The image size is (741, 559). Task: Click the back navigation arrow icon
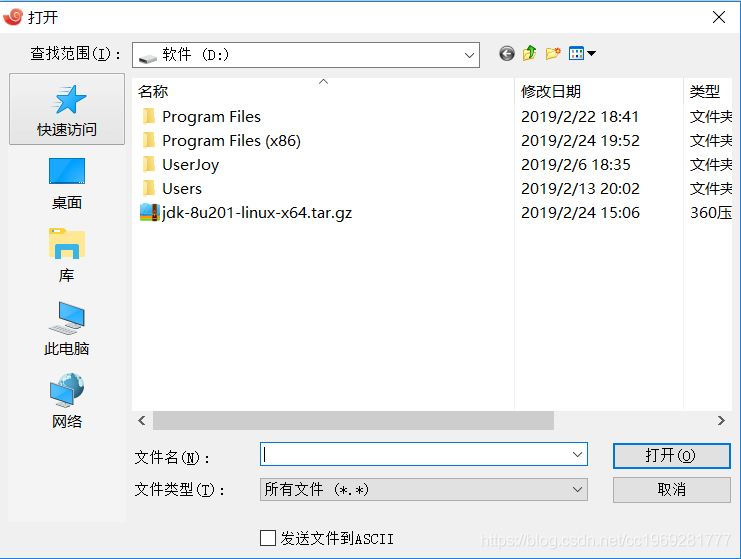pos(507,53)
